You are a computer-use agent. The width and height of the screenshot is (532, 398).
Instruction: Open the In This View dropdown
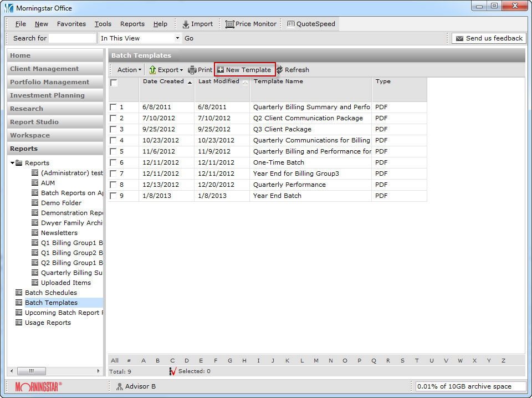pyautogui.click(x=177, y=38)
